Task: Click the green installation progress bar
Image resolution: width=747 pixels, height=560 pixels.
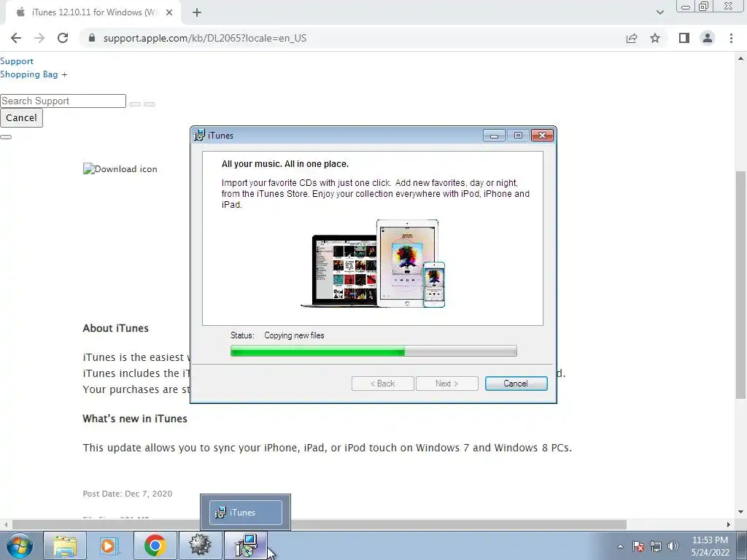Action: pyautogui.click(x=373, y=351)
